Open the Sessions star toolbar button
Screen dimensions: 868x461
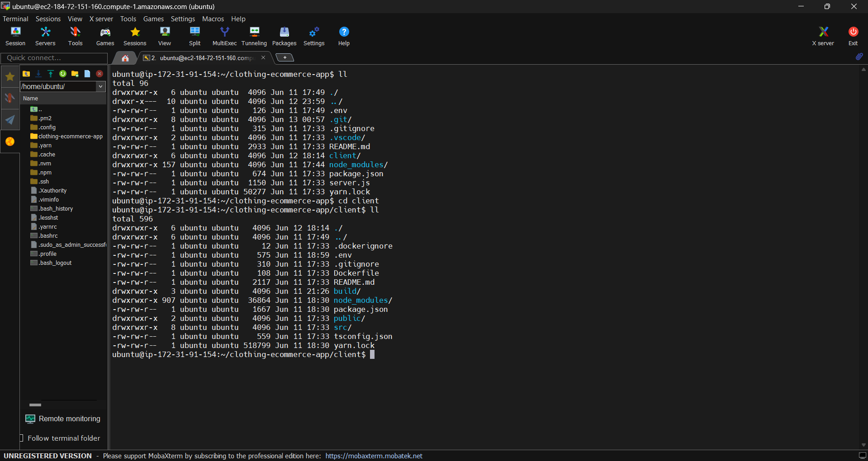coord(135,36)
